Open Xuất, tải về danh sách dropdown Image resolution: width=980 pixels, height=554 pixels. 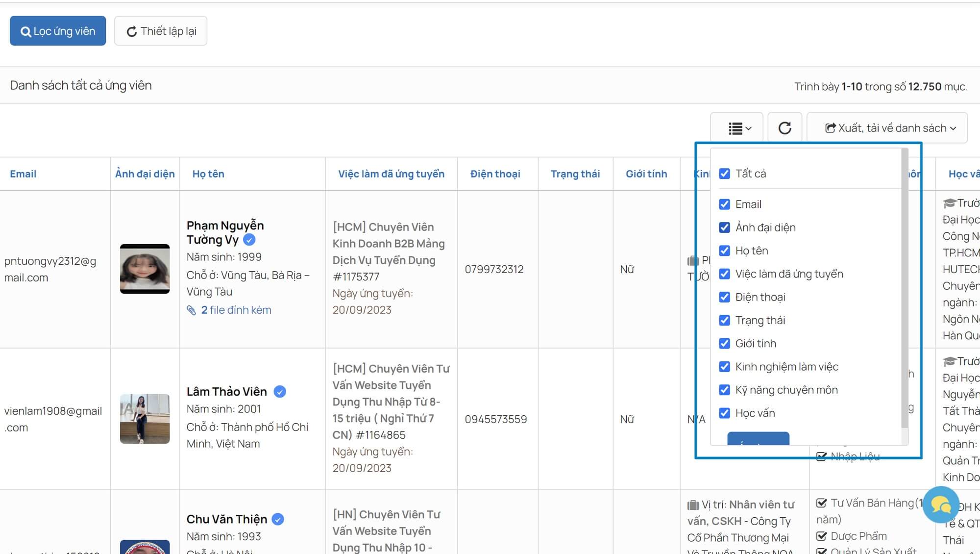tap(887, 128)
